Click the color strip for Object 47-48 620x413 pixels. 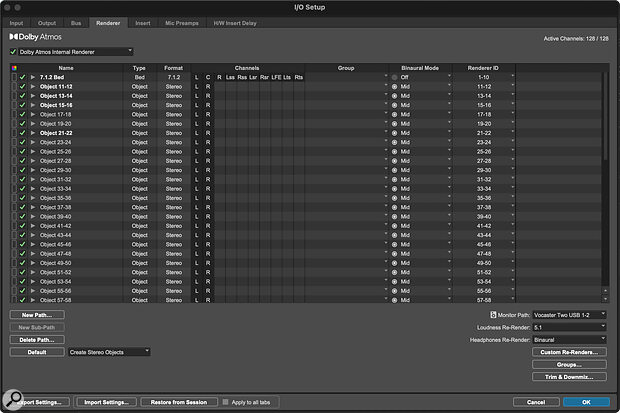(x=14, y=254)
